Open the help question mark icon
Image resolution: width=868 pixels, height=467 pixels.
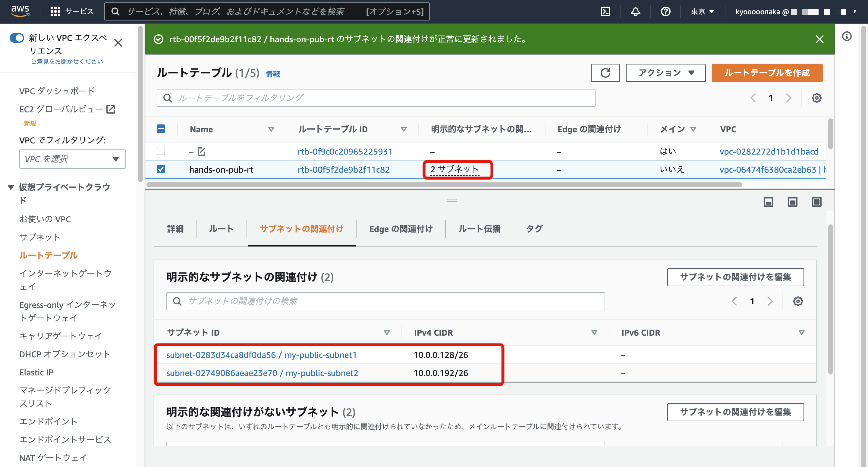[665, 11]
